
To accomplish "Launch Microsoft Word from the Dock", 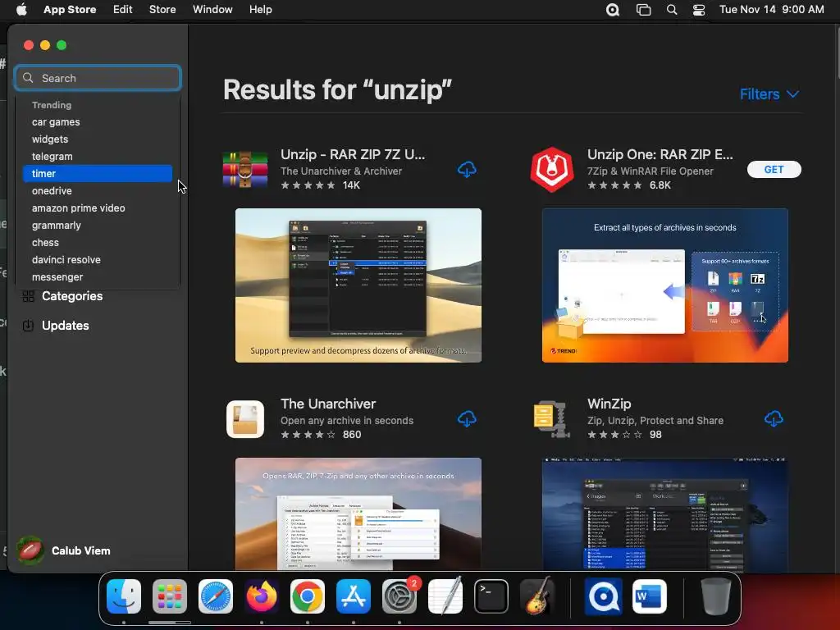I will [650, 596].
